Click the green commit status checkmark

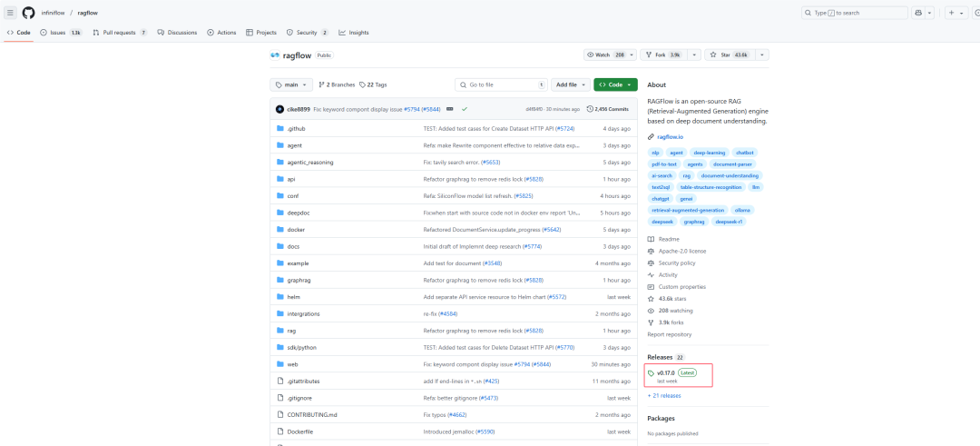tap(465, 109)
